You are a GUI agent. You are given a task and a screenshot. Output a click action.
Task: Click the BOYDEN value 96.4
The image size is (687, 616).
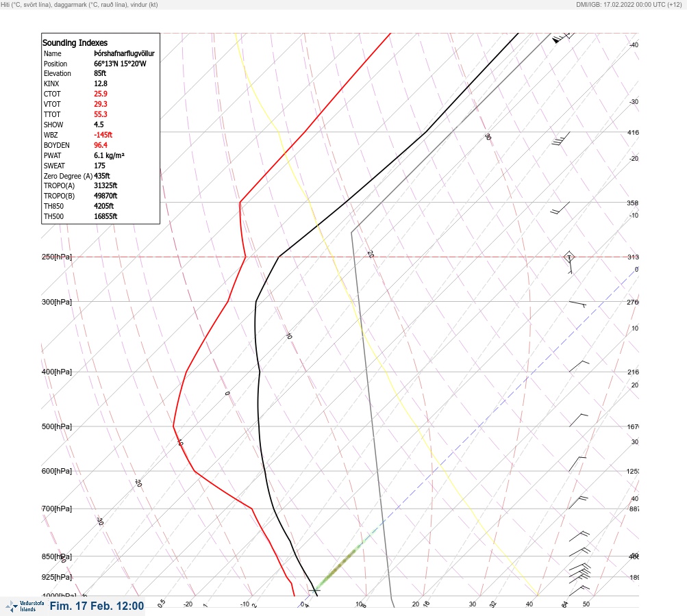[x=100, y=145]
